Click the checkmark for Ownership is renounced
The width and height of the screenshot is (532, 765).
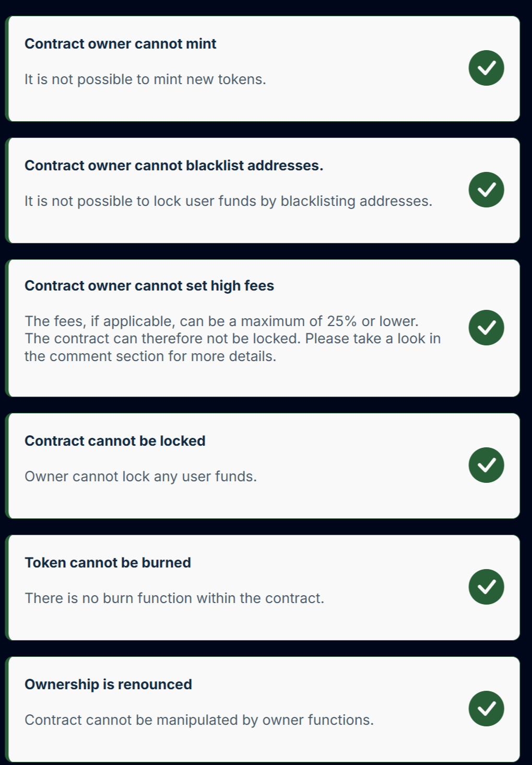pyautogui.click(x=486, y=709)
